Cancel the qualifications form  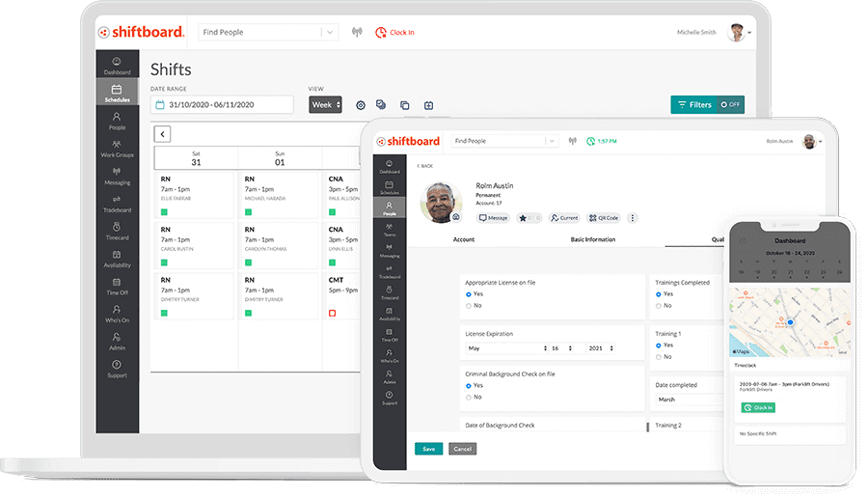tap(462, 449)
